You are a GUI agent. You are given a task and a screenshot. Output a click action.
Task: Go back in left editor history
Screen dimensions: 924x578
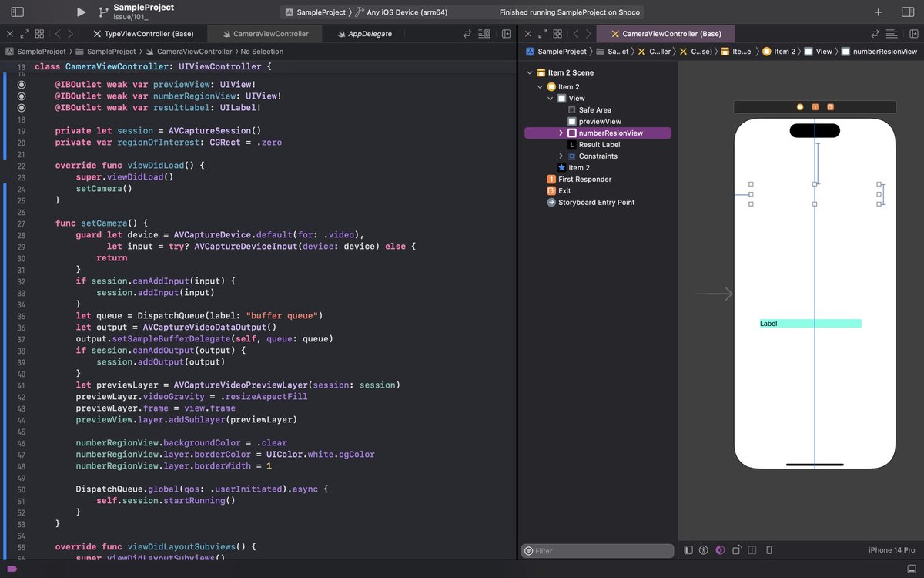tap(56, 34)
